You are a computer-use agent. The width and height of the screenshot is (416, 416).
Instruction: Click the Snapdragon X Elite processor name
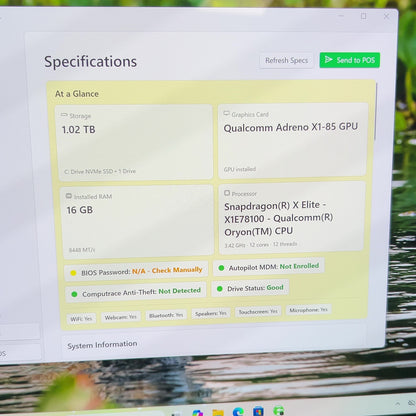pyautogui.click(x=278, y=218)
